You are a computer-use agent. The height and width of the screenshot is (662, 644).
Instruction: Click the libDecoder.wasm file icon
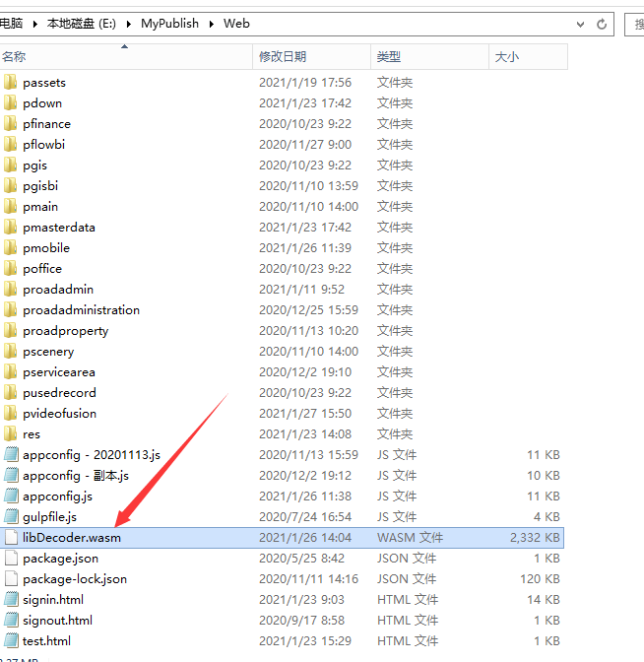pyautogui.click(x=12, y=538)
